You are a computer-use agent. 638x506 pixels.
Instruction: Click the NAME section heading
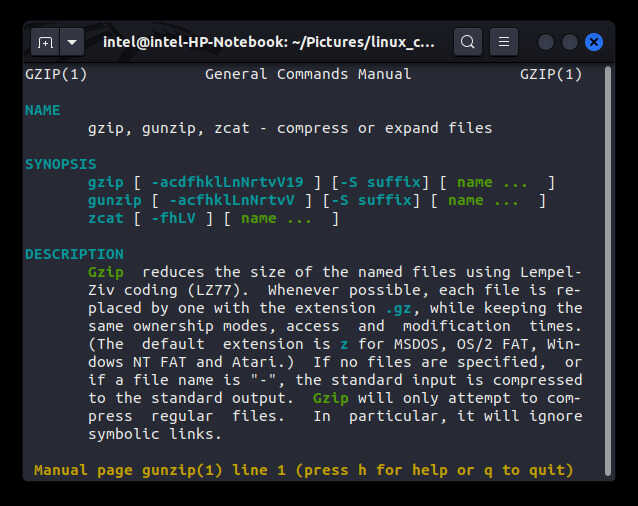point(43,110)
